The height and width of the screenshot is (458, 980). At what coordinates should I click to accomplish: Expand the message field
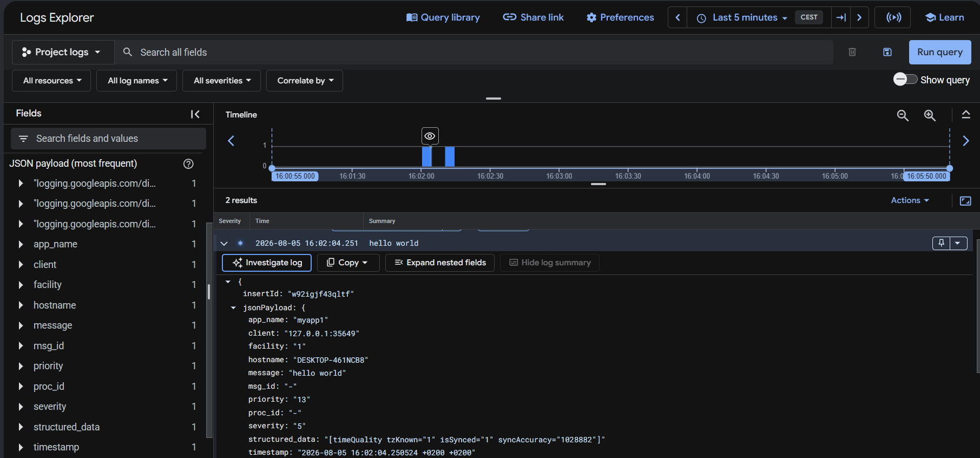pyautogui.click(x=21, y=325)
